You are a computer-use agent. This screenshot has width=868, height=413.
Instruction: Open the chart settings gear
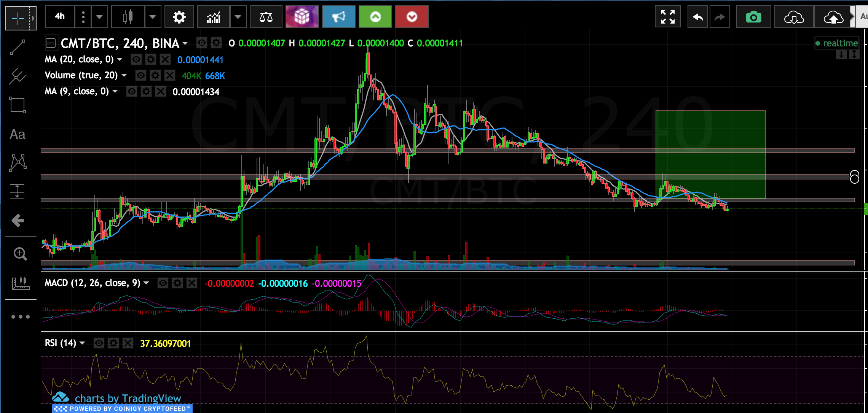click(179, 17)
